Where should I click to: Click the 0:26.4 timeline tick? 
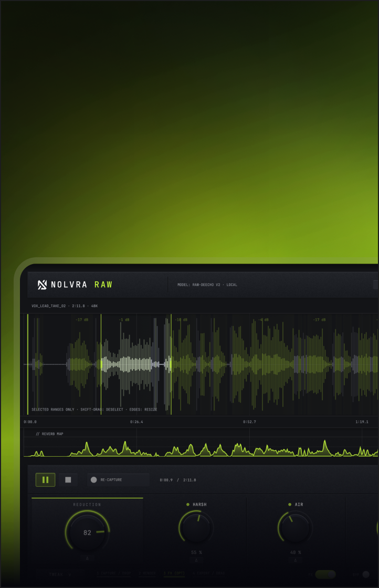coord(136,422)
